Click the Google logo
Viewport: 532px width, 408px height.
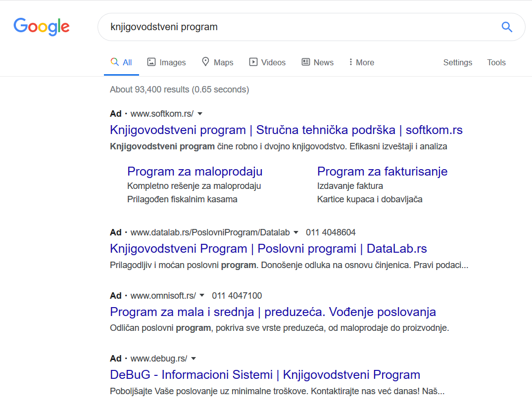(x=42, y=27)
